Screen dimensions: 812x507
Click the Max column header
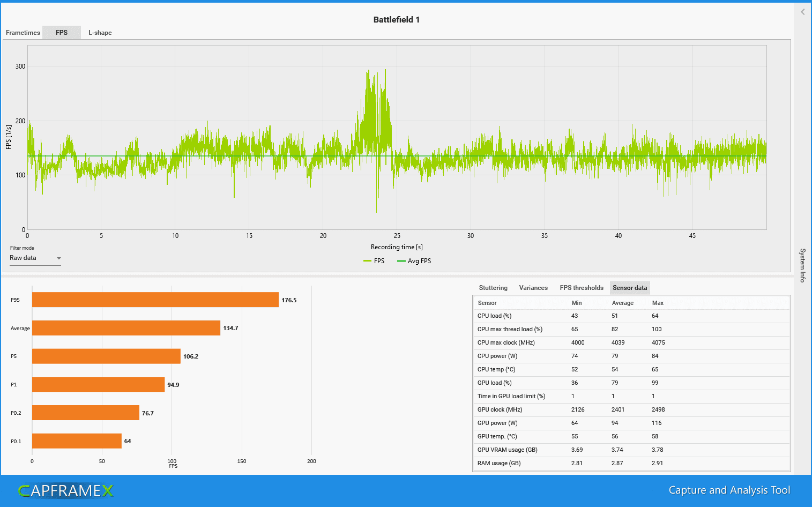pyautogui.click(x=658, y=303)
